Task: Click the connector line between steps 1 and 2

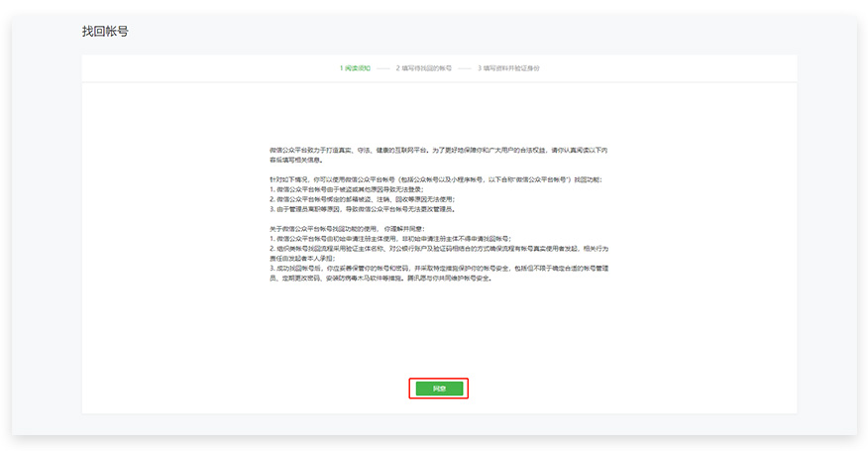Action: click(x=381, y=68)
